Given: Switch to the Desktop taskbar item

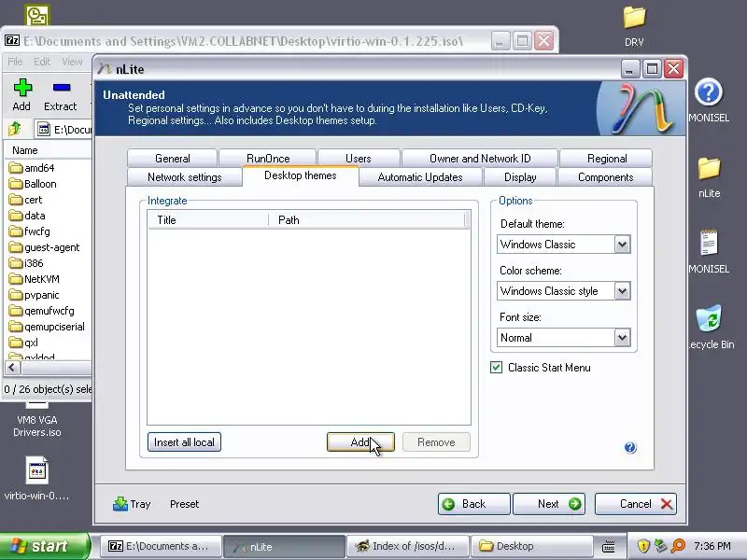Looking at the screenshot, I should pyautogui.click(x=531, y=546).
